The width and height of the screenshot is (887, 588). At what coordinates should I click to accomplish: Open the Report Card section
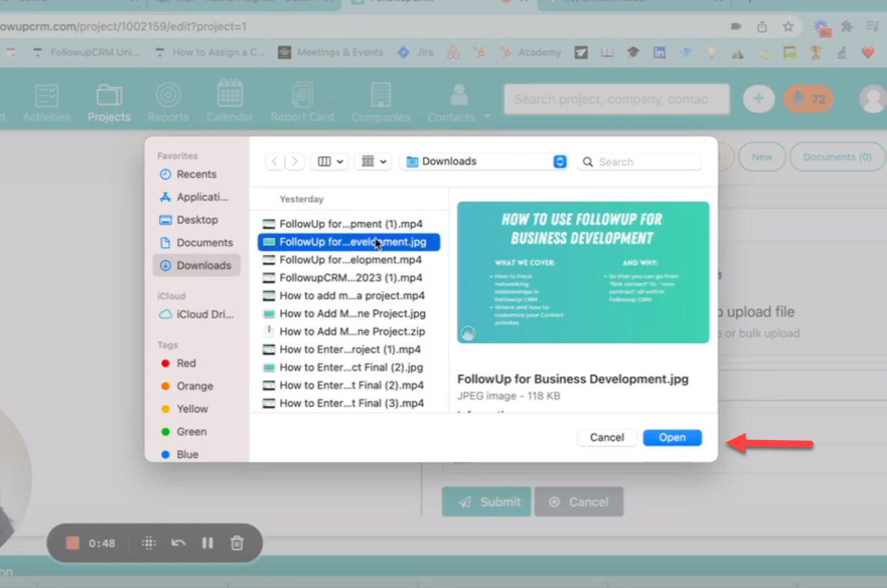click(302, 100)
